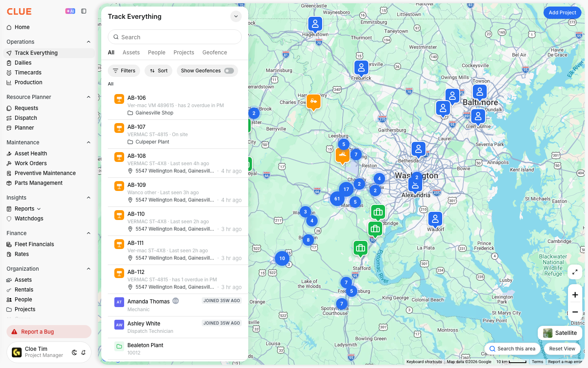The height and width of the screenshot is (368, 588).
Task: Click the Add Project button
Action: [x=562, y=13]
